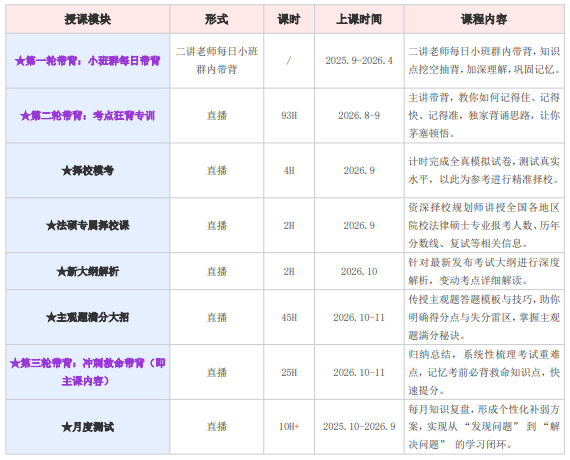Click 2026.9 date in 法硕专属择校课 row

tap(359, 225)
